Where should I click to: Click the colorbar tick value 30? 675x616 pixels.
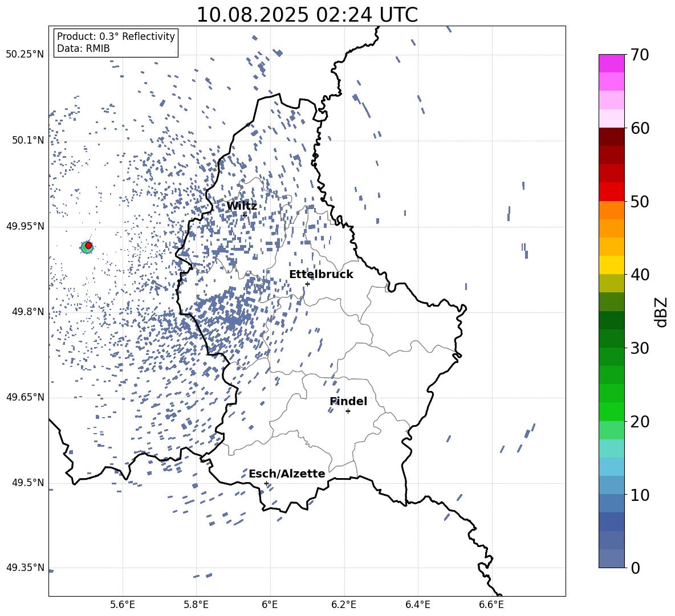pos(640,348)
